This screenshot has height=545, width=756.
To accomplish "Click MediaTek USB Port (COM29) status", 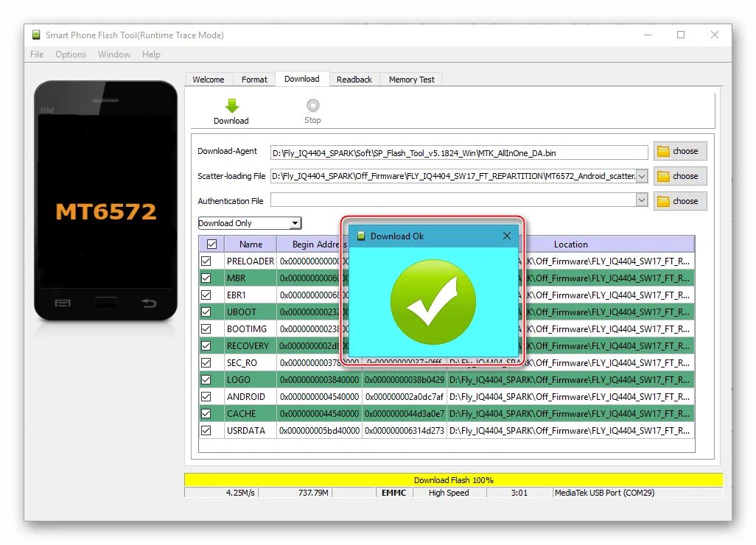I will pyautogui.click(x=637, y=493).
